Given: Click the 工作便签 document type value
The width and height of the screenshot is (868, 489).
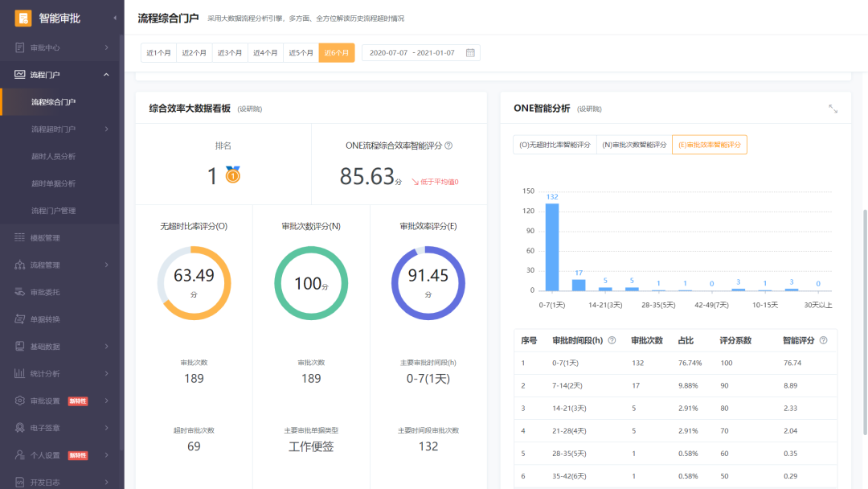Looking at the screenshot, I should coord(311,446).
